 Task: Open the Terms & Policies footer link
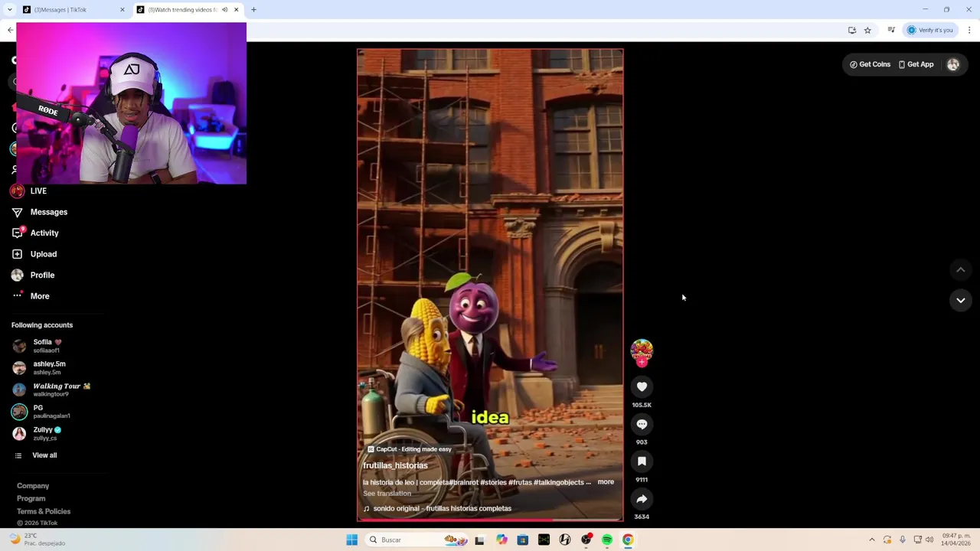[x=44, y=512]
